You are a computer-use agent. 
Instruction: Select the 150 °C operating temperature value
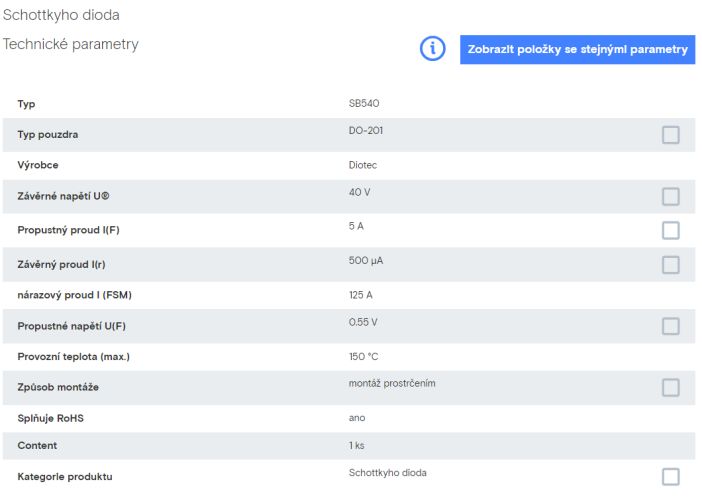364,357
